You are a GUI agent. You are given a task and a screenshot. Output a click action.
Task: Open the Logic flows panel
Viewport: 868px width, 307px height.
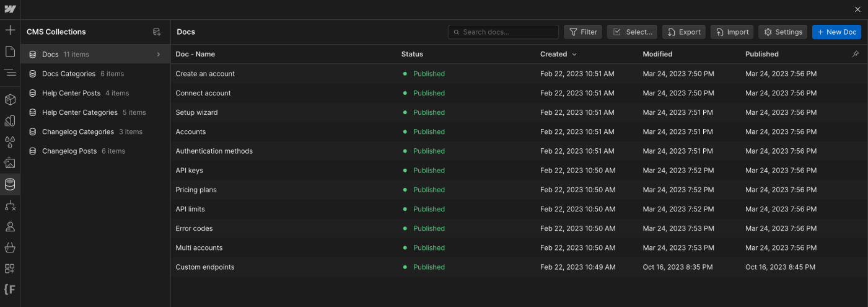coord(10,205)
